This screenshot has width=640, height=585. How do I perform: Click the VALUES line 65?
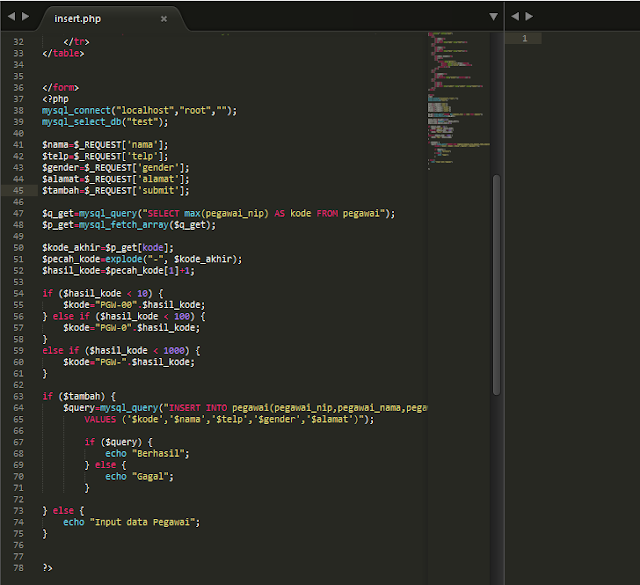point(229,419)
